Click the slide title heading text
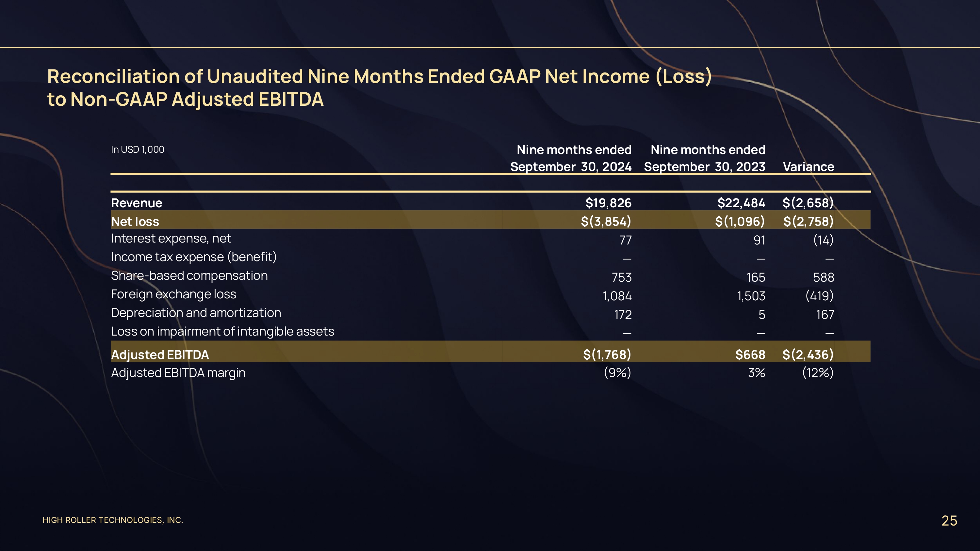 pyautogui.click(x=379, y=87)
